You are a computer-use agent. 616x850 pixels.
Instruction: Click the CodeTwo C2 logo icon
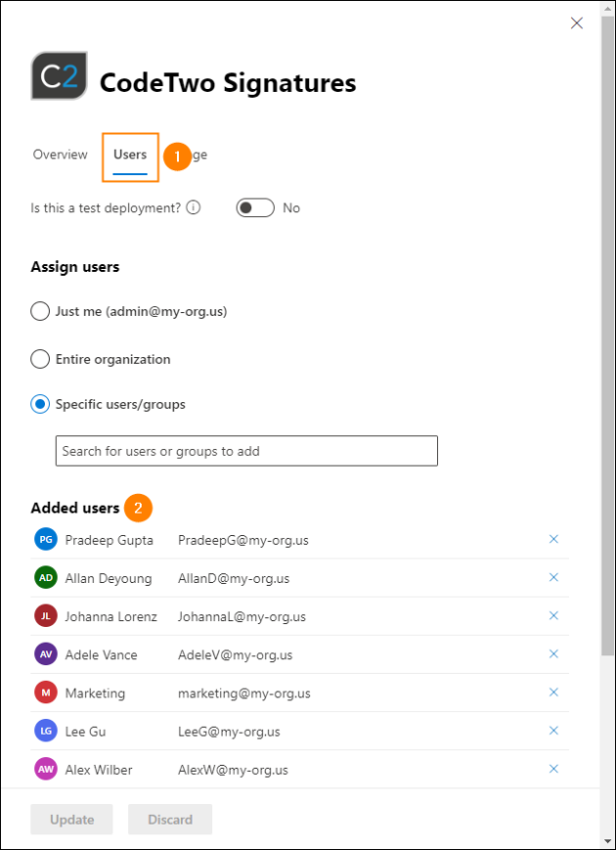click(x=59, y=76)
